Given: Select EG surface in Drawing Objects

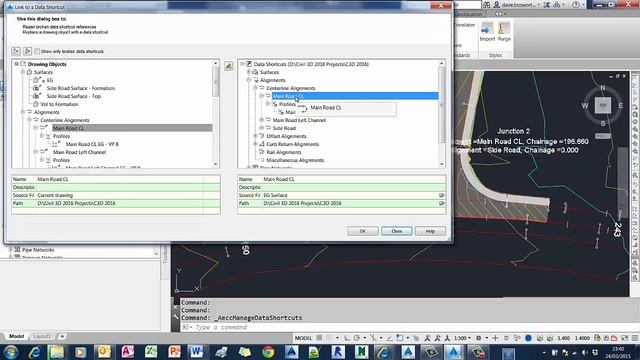Looking at the screenshot, I should coord(50,80).
